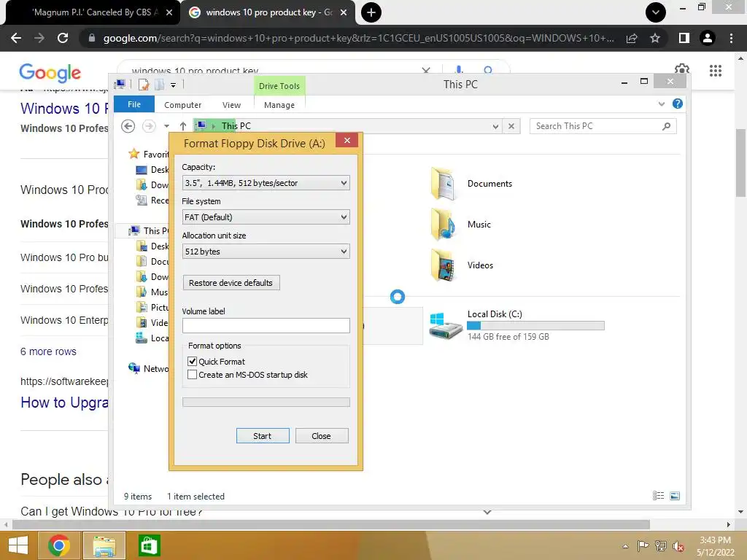Click Explorer back arrow button

(128, 125)
